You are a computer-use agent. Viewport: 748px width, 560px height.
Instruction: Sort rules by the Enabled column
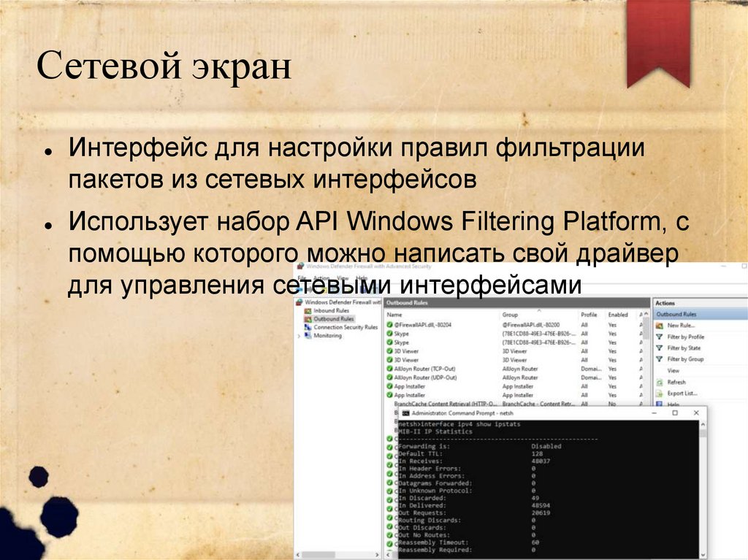pos(619,315)
